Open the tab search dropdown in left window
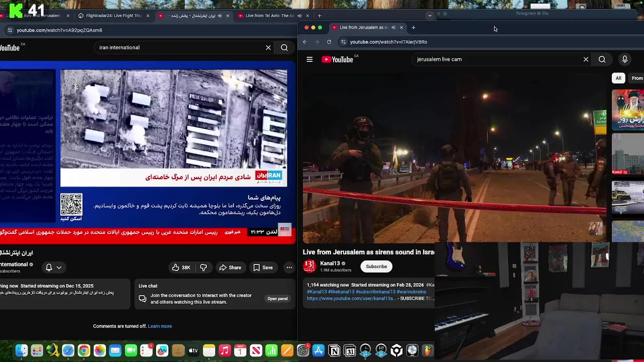This screenshot has height=362, width=644. click(x=430, y=16)
